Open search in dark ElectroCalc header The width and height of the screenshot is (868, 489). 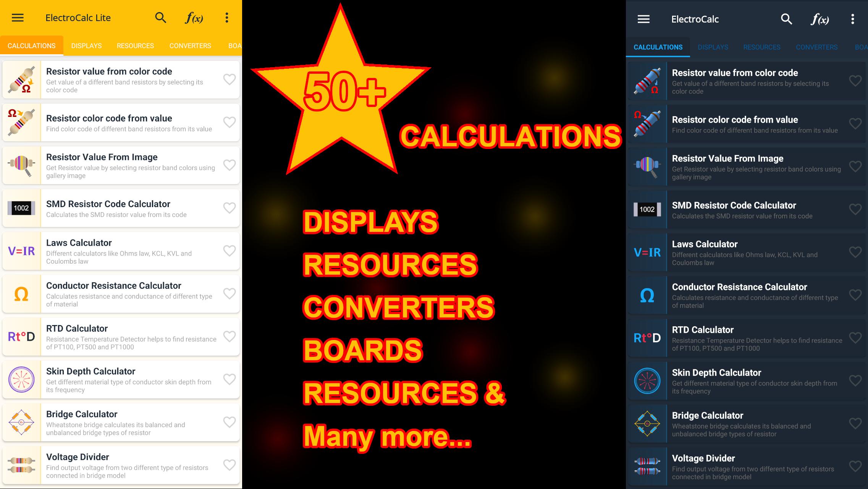[x=786, y=19]
